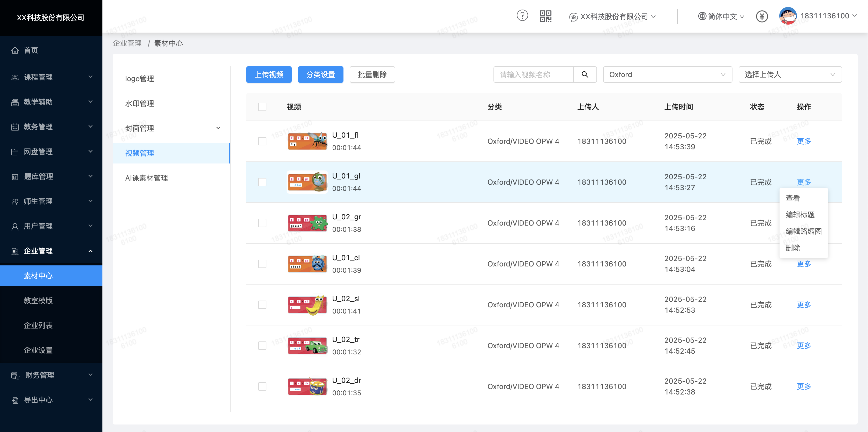
Task: Click 更多 link on the U_01_fl row
Action: [804, 141]
